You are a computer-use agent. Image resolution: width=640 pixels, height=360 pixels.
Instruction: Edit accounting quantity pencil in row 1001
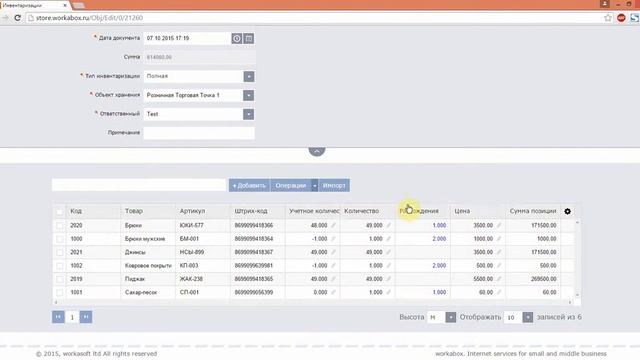333,292
